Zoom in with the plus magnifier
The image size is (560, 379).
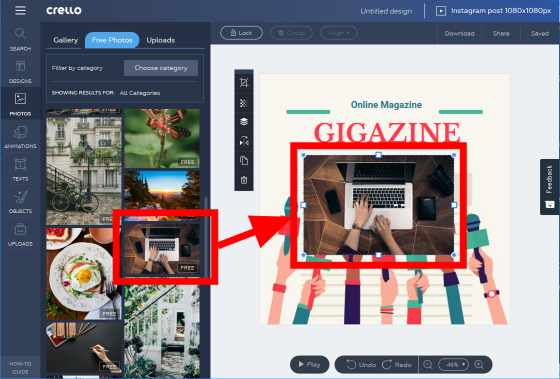479,364
